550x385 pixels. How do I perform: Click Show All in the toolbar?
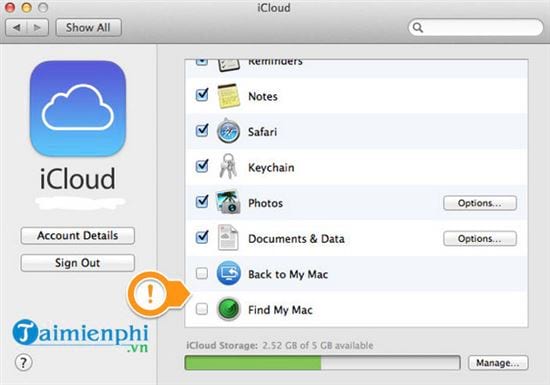click(x=88, y=28)
